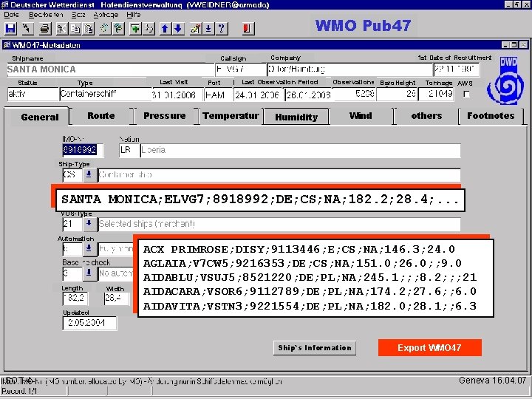This screenshot has width=532, height=399.
Task: Open the VOS-Type list arrow
Action: pyautogui.click(x=89, y=224)
